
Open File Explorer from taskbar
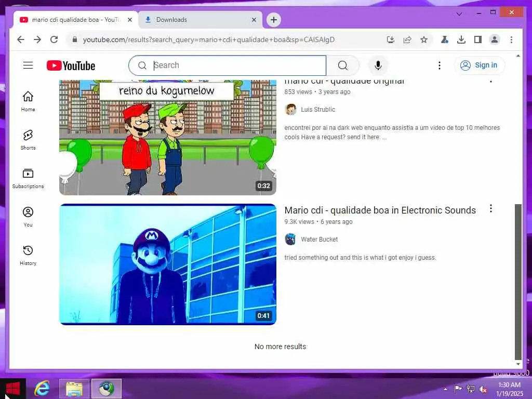pyautogui.click(x=74, y=389)
